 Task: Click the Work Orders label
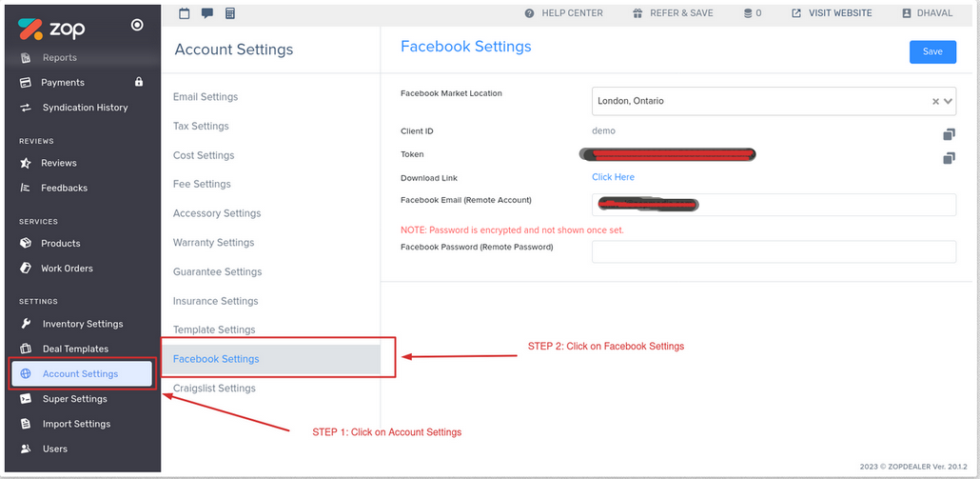67,269
